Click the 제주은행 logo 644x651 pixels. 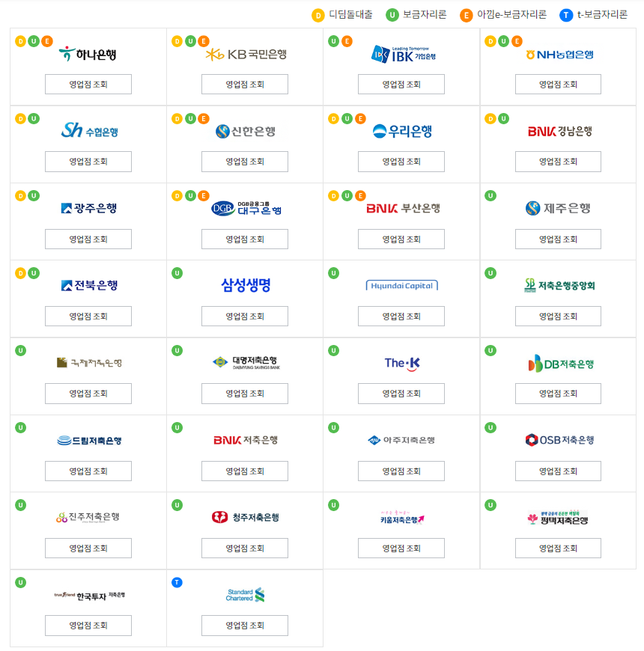pos(558,208)
